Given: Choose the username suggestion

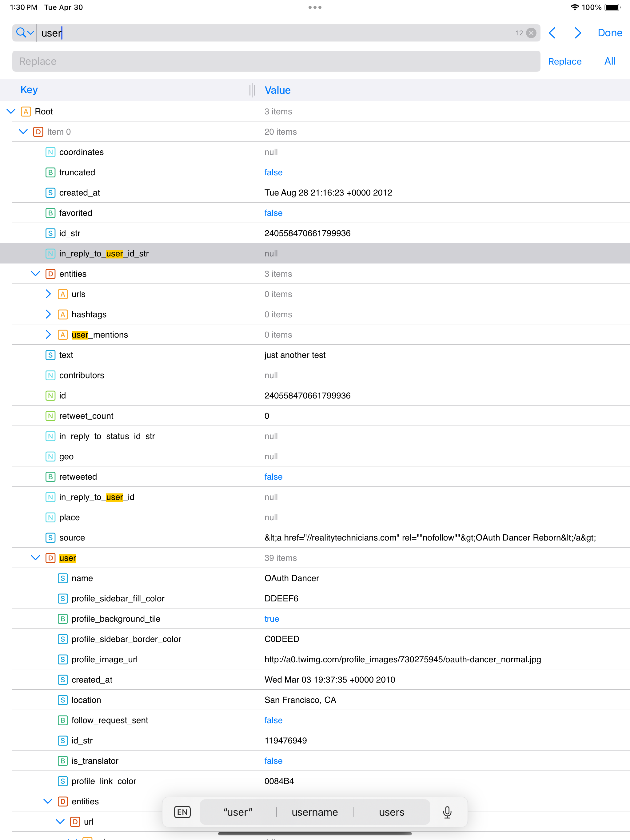Looking at the screenshot, I should (315, 812).
